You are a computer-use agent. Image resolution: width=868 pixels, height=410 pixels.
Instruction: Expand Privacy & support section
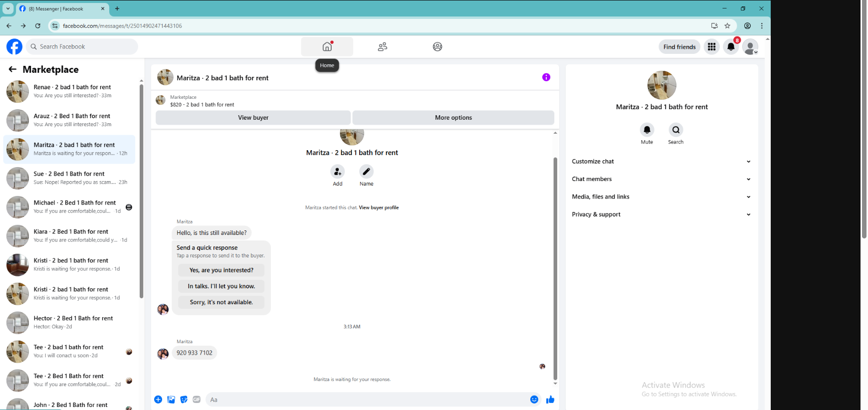[x=661, y=214]
